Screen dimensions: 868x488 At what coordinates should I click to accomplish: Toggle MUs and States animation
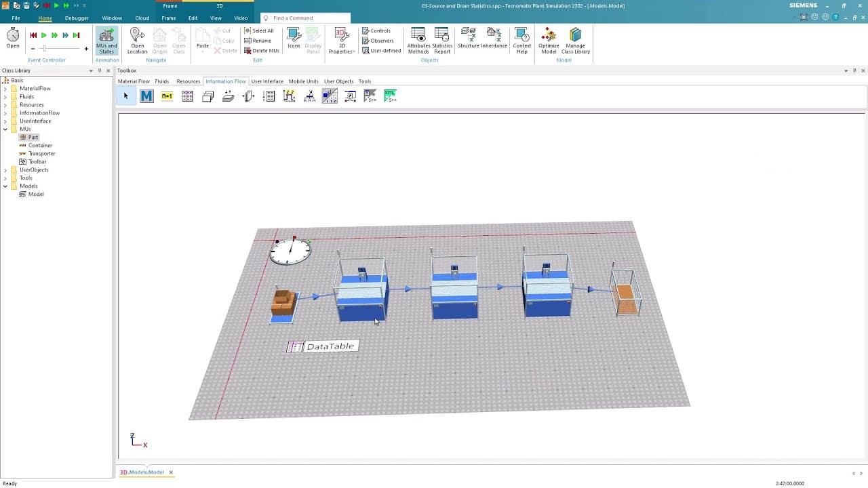106,41
